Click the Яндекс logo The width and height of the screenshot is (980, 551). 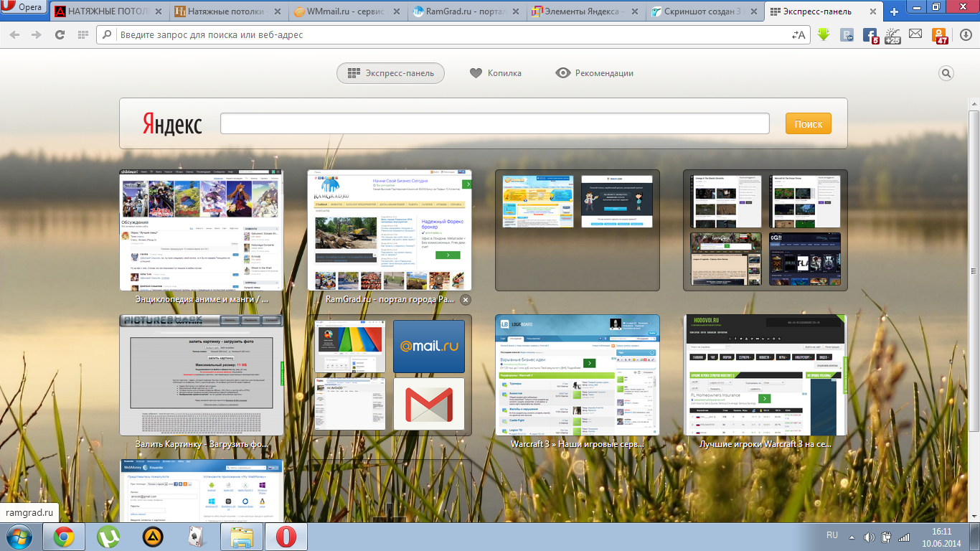click(x=172, y=123)
